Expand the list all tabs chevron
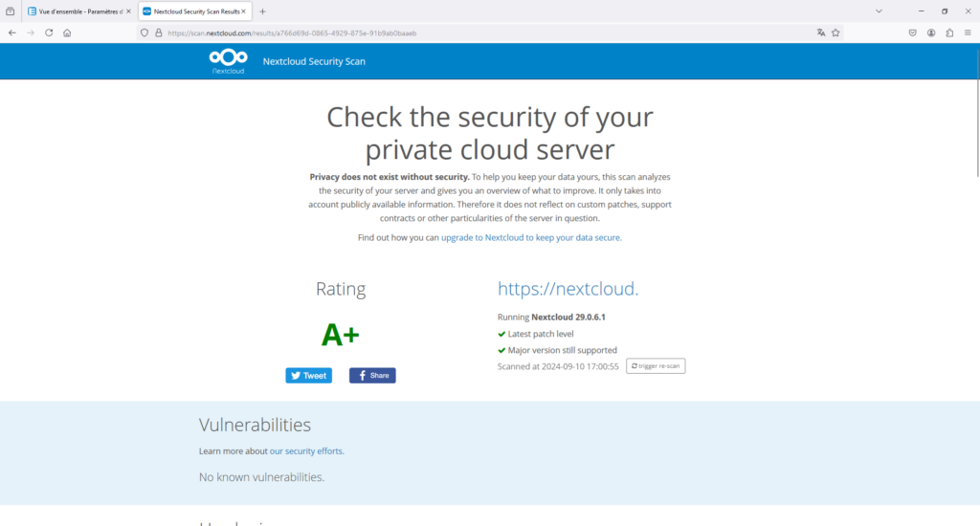The height and width of the screenshot is (526, 980). 879,11
